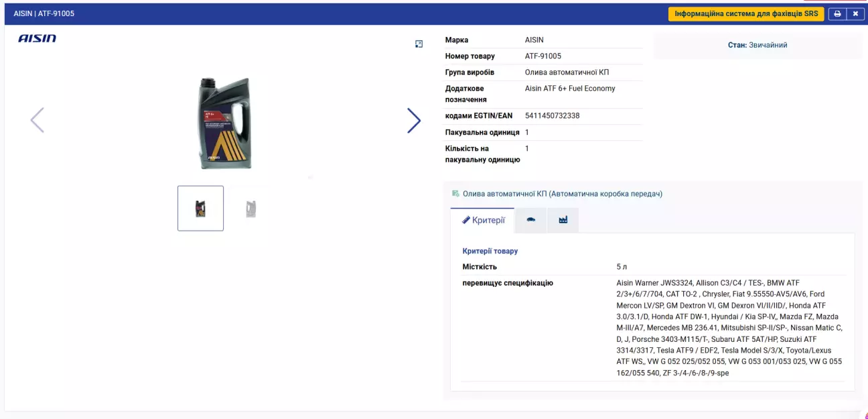Click product number ATF-91005 value
868x419 pixels.
pyautogui.click(x=542, y=56)
